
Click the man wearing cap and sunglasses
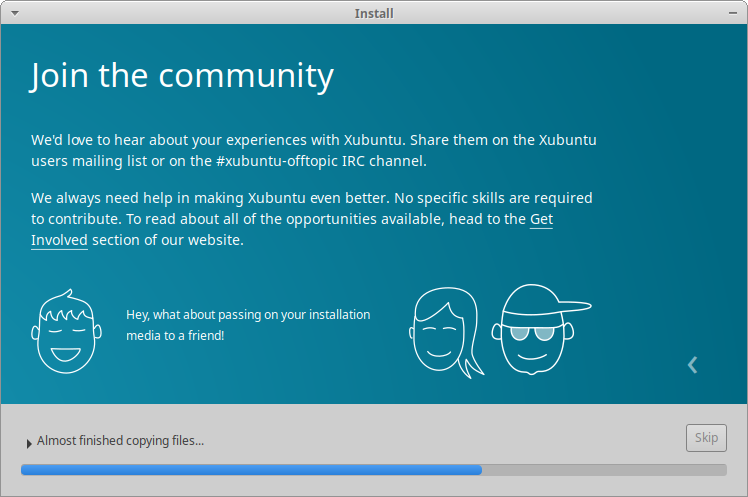535,327
